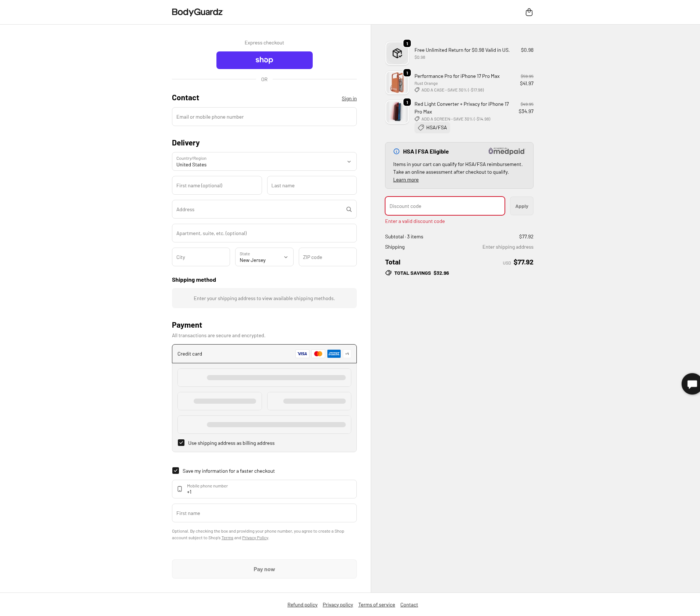Image resolution: width=700 pixels, height=616 pixels.
Task: Click the American Express card icon
Action: [334, 354]
